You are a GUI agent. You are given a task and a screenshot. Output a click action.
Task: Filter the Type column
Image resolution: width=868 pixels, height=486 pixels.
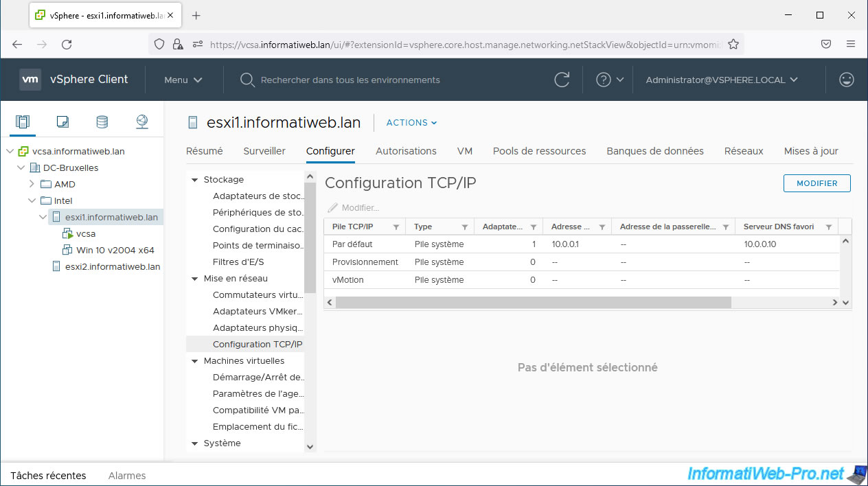[x=464, y=227]
